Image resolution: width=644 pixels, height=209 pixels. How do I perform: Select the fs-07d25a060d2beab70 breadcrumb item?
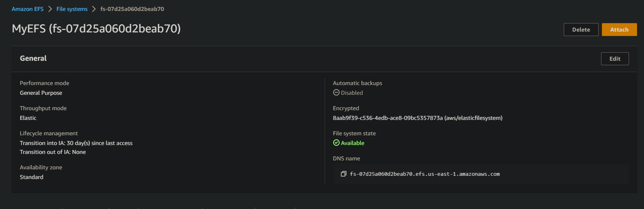click(x=132, y=9)
